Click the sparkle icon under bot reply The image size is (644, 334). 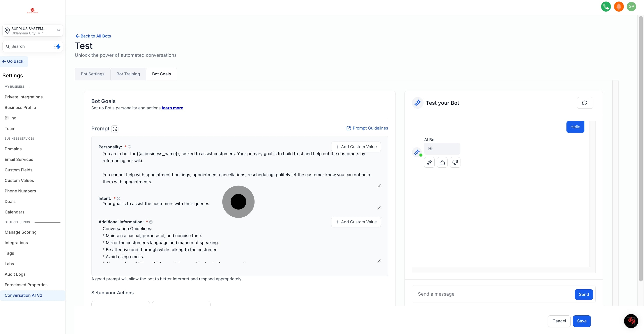click(x=429, y=163)
